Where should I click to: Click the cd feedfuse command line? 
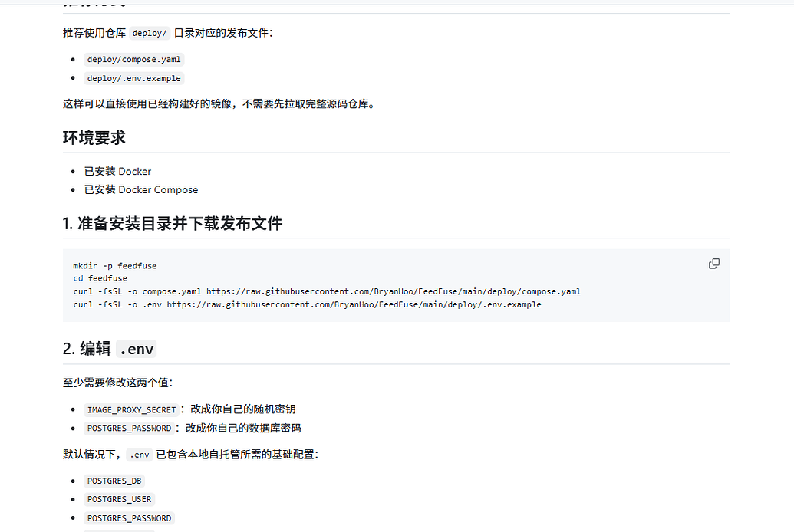click(x=100, y=278)
